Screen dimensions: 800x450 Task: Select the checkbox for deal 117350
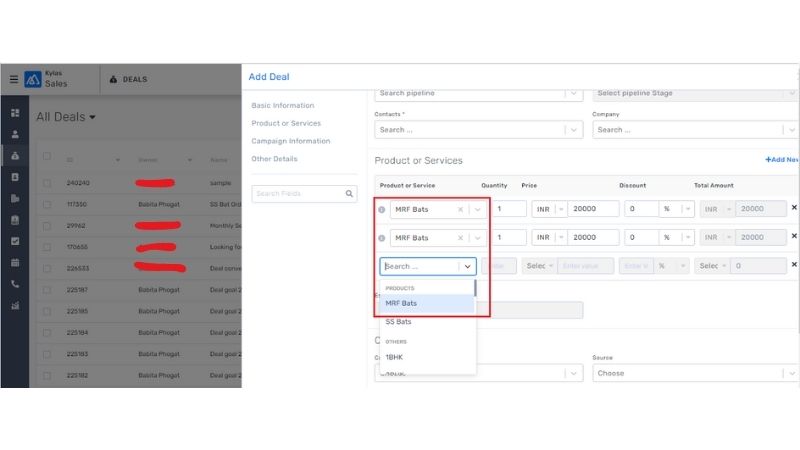[47, 204]
